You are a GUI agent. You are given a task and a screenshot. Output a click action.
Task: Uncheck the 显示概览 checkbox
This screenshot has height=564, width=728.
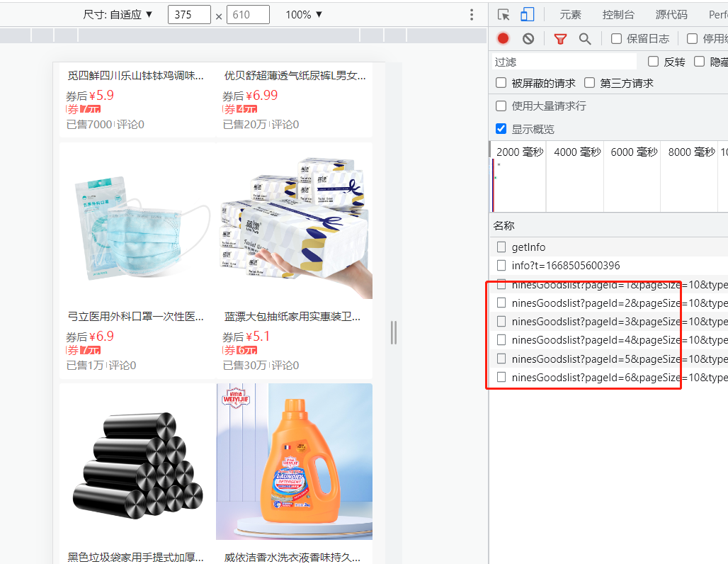coord(501,129)
